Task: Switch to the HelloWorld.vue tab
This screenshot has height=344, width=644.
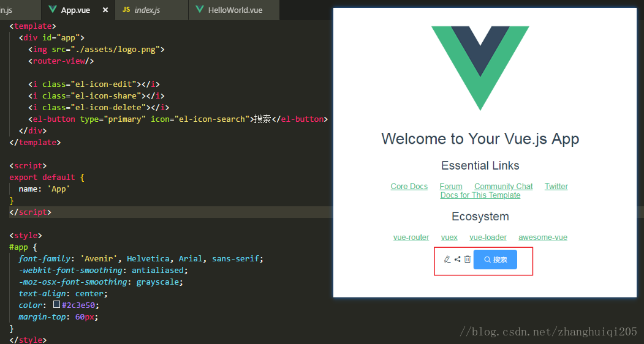Action: pyautogui.click(x=234, y=10)
